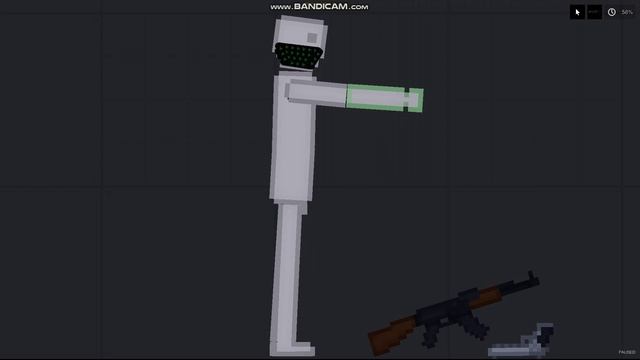Click the 50% time scale value
This screenshot has width=640, height=360.
tap(627, 12)
